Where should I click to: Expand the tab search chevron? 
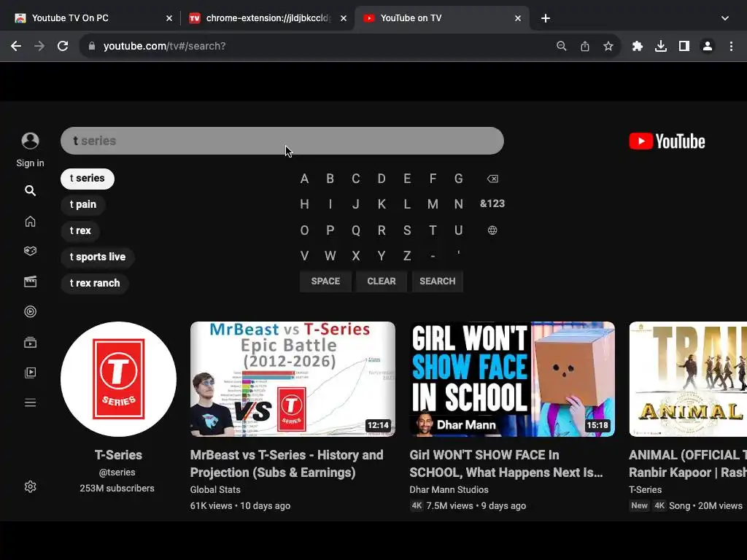point(725,18)
